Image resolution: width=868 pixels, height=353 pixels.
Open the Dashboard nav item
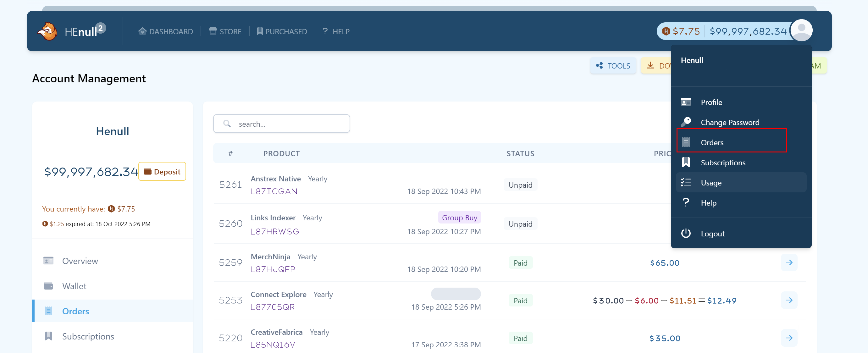click(x=165, y=31)
